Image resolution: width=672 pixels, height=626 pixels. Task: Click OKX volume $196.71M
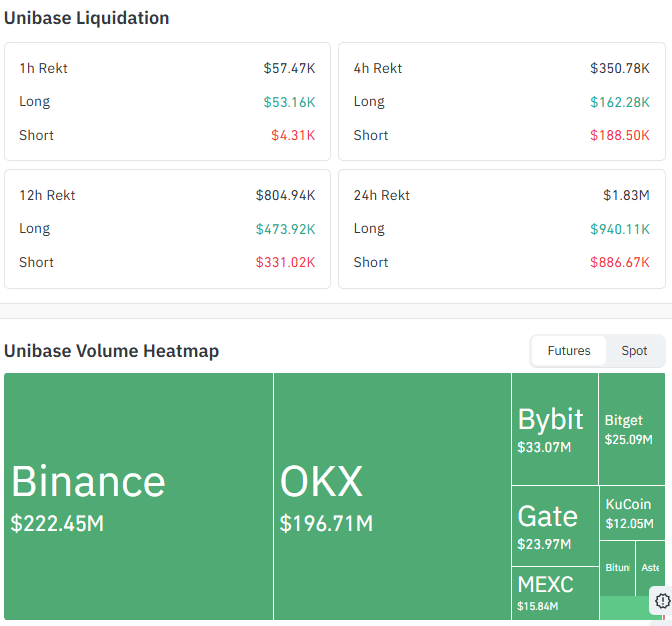[x=326, y=523]
